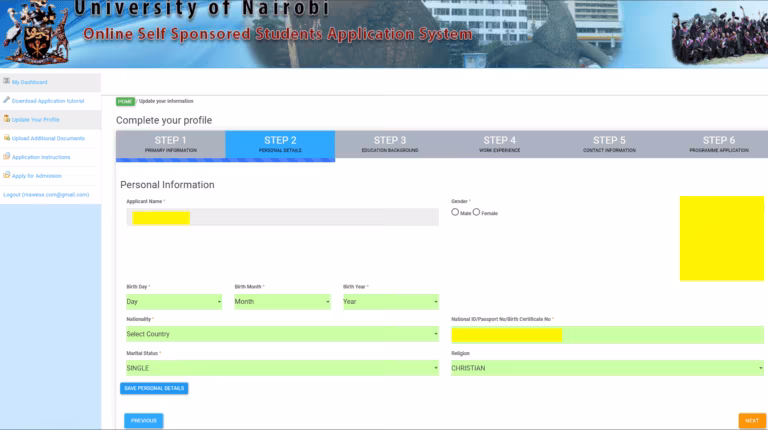
Task: Open Upload Additional Documents link
Action: click(x=48, y=139)
